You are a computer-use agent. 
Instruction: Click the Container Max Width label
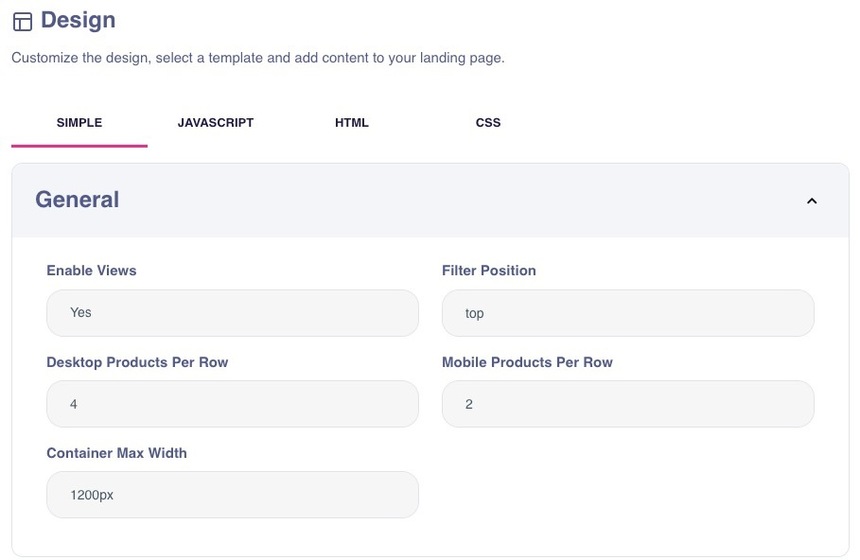point(116,453)
